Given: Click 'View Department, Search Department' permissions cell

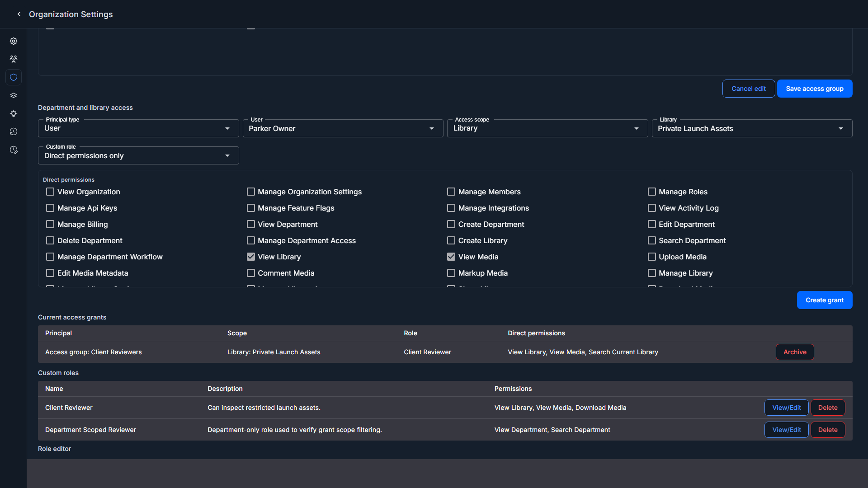Looking at the screenshot, I should [x=552, y=430].
